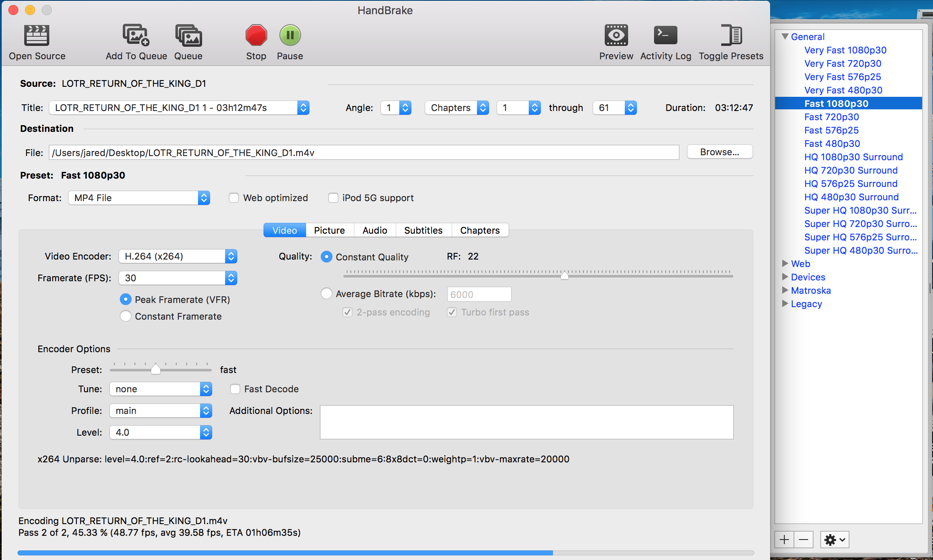
Task: Select Average Bitrate radio button
Action: [327, 293]
